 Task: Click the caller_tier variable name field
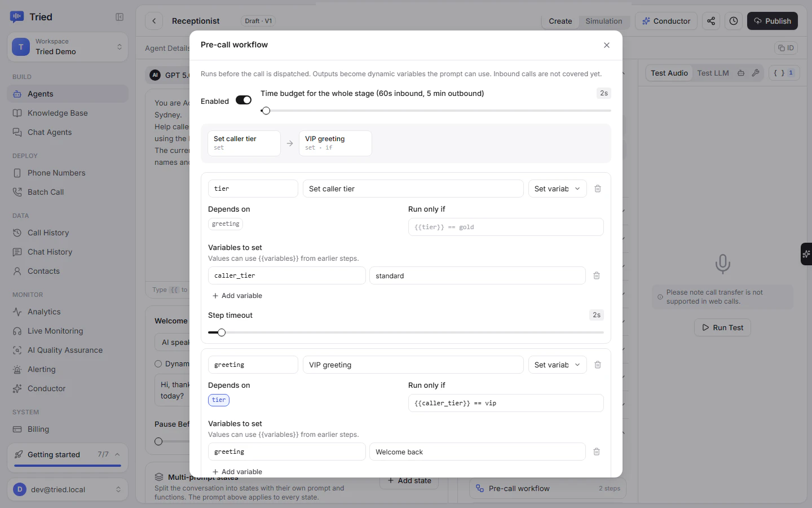(287, 275)
